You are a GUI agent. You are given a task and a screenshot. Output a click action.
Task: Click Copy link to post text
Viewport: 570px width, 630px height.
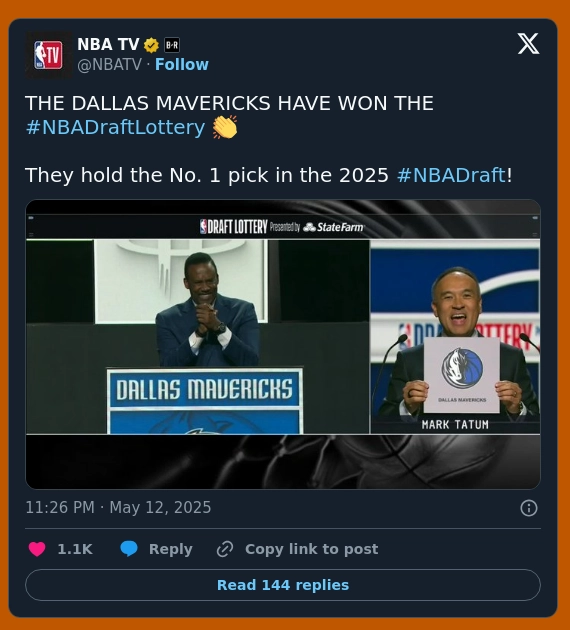click(x=312, y=549)
